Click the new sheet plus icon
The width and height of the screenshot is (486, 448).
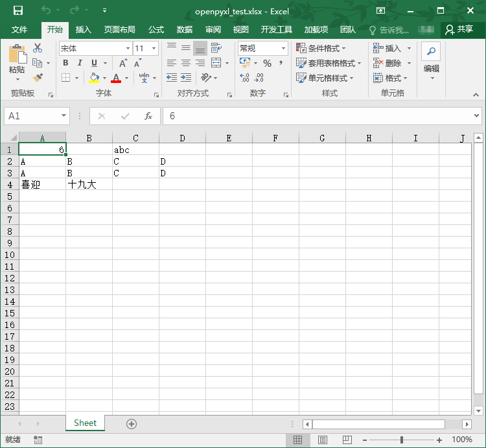(x=132, y=424)
